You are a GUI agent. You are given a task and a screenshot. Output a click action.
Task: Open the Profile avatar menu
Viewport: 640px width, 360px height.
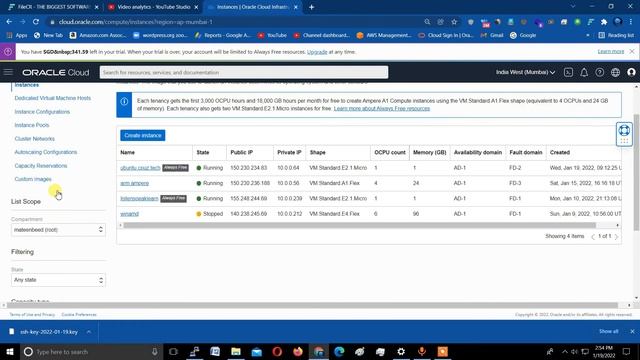pyautogui.click(x=631, y=72)
